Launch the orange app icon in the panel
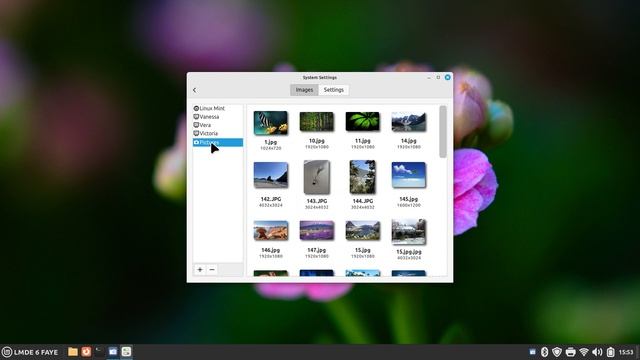The height and width of the screenshot is (360, 640). coord(86,351)
